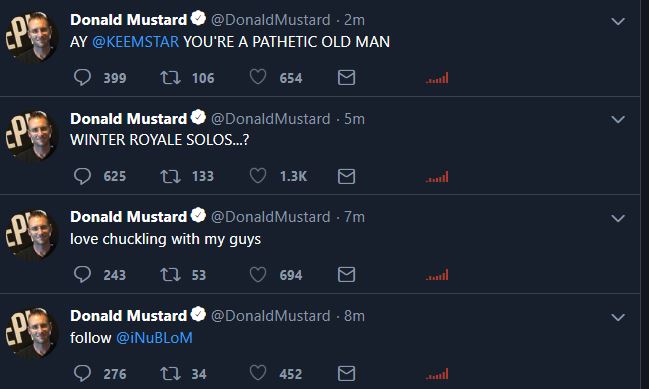
Task: Toggle retweet on the WINTER ROYALE tweet
Action: point(171,176)
